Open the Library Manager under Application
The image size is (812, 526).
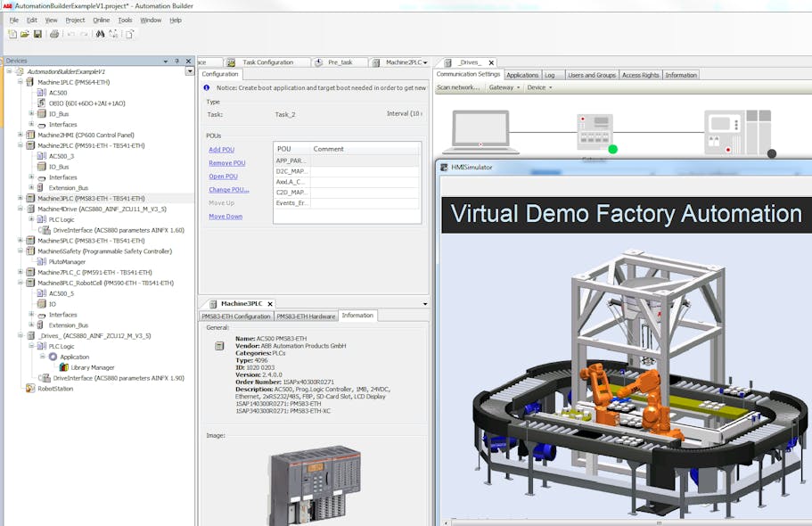pyautogui.click(x=64, y=367)
